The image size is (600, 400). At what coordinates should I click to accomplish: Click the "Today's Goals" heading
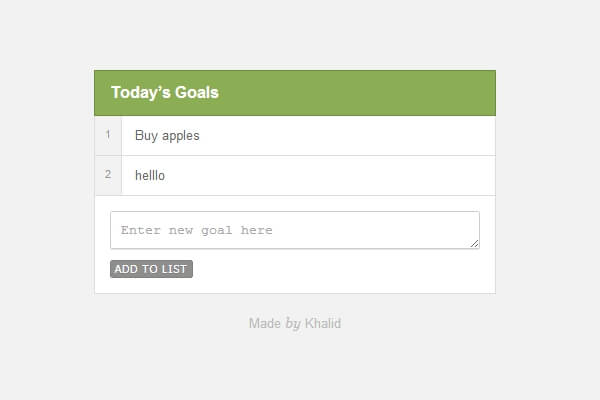tap(165, 93)
